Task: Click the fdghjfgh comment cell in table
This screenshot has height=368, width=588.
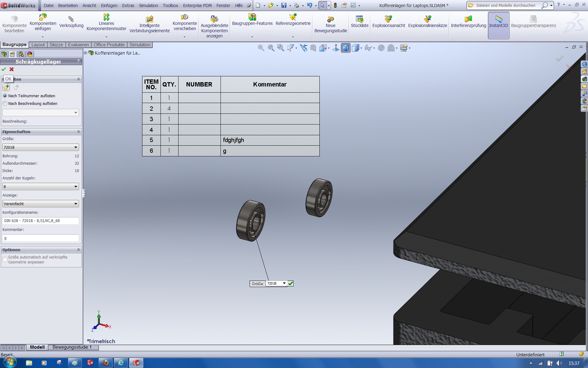Action: pos(270,140)
